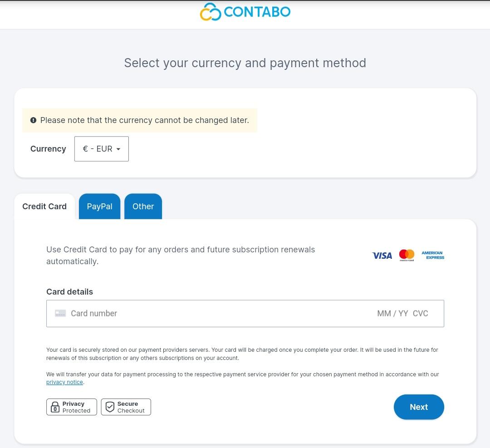Image resolution: width=490 pixels, height=448 pixels.
Task: Click the Currency label
Action: (48, 149)
